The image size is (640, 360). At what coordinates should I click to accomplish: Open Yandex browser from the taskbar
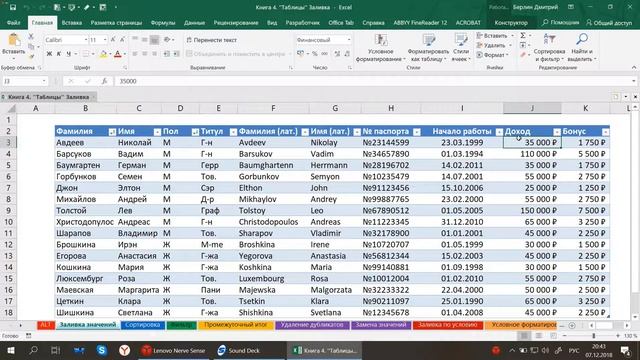tap(124, 351)
